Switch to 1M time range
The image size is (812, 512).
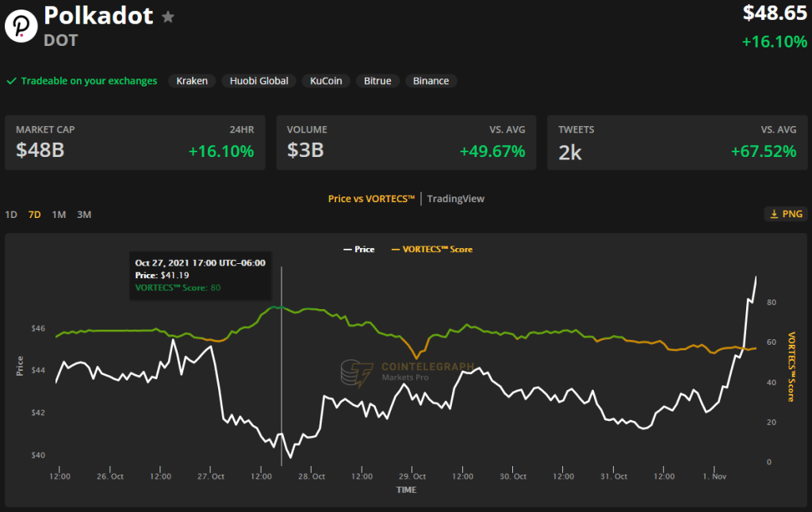[59, 214]
